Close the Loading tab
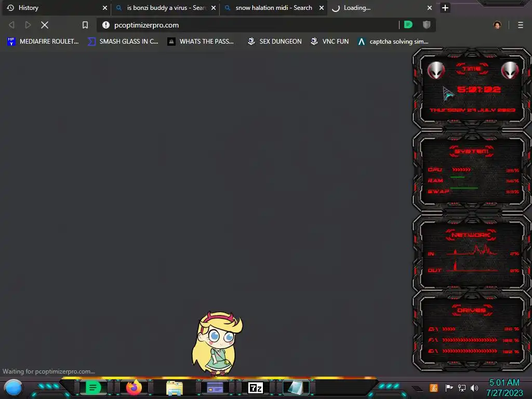The height and width of the screenshot is (399, 532). pos(430,8)
